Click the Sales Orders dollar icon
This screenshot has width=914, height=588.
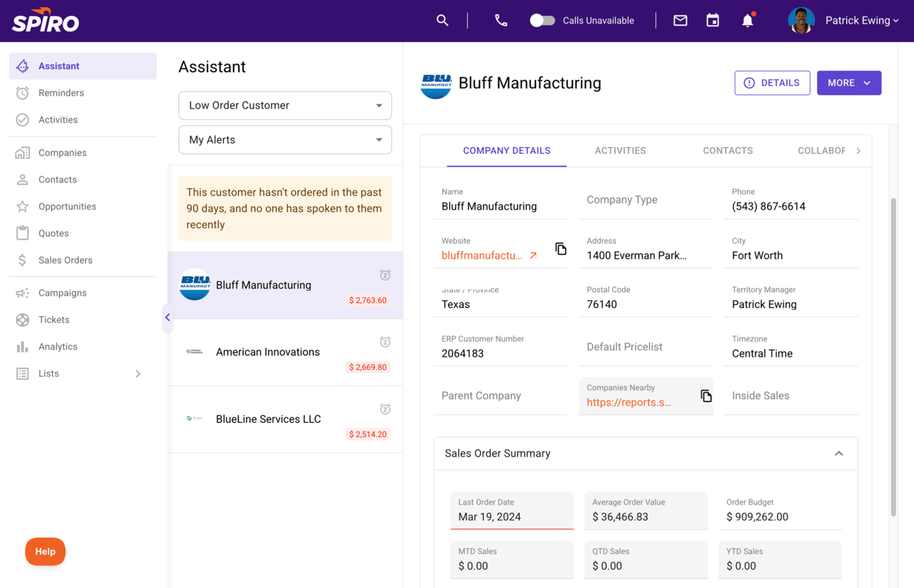pyautogui.click(x=23, y=260)
